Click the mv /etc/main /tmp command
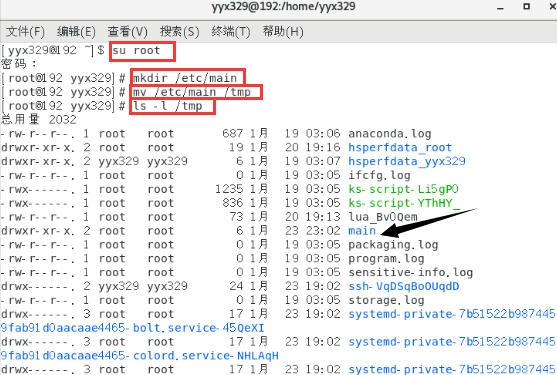 pos(192,92)
